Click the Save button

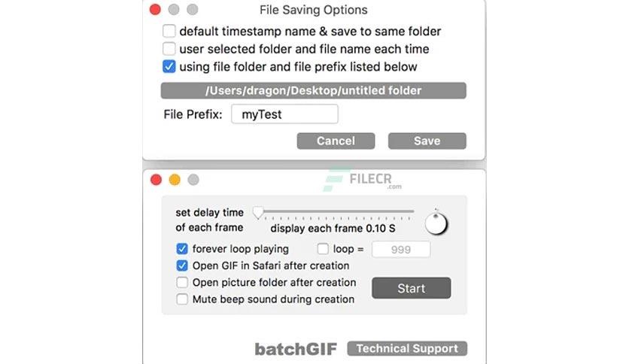click(427, 141)
